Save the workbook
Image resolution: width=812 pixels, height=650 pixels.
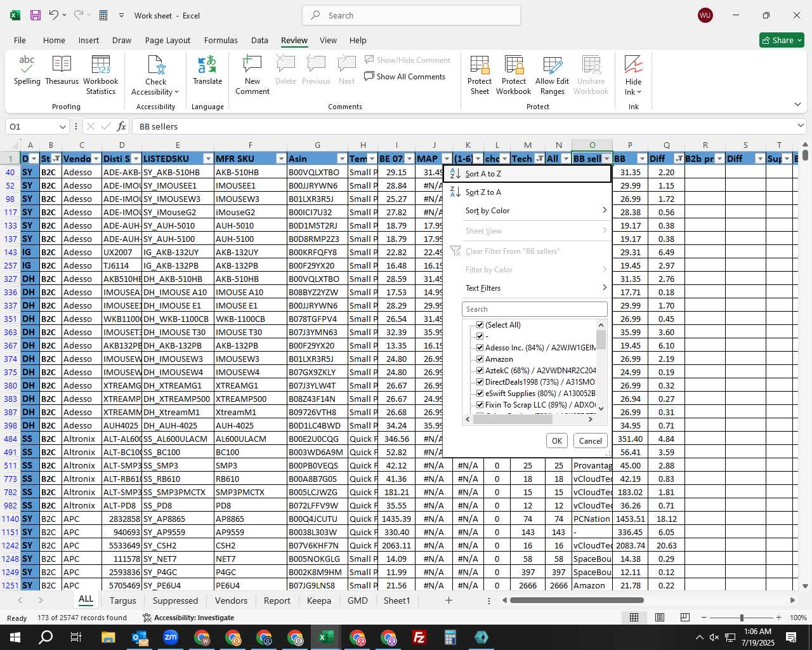click(x=36, y=15)
